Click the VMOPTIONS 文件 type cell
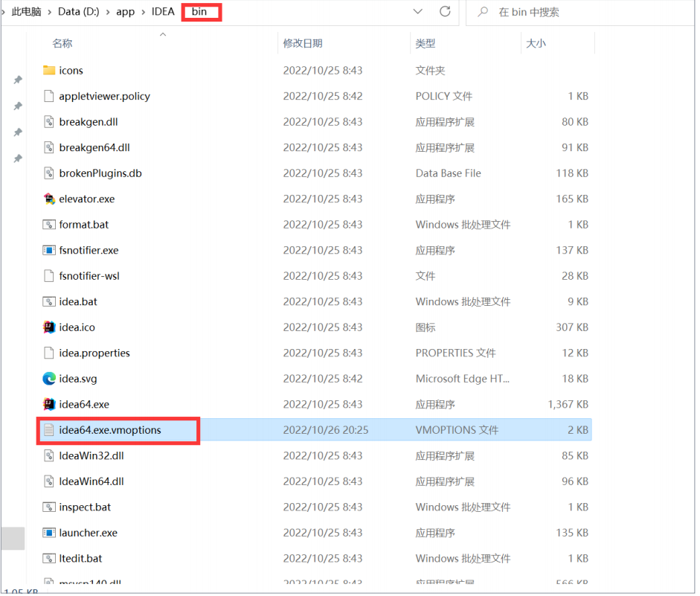700x596 pixels. point(457,430)
